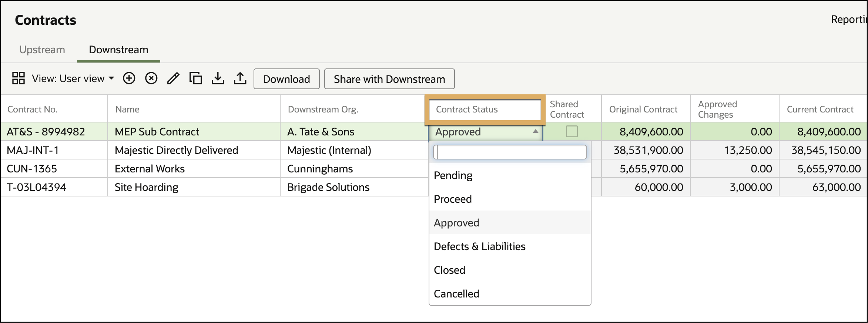Click MEP Sub Contract name cell

(194, 131)
